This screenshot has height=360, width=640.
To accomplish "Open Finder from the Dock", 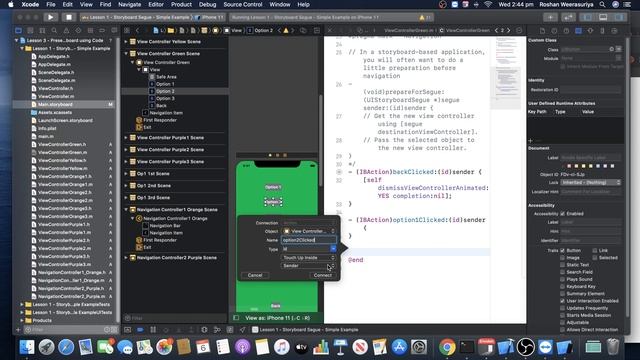I will tap(27, 347).
